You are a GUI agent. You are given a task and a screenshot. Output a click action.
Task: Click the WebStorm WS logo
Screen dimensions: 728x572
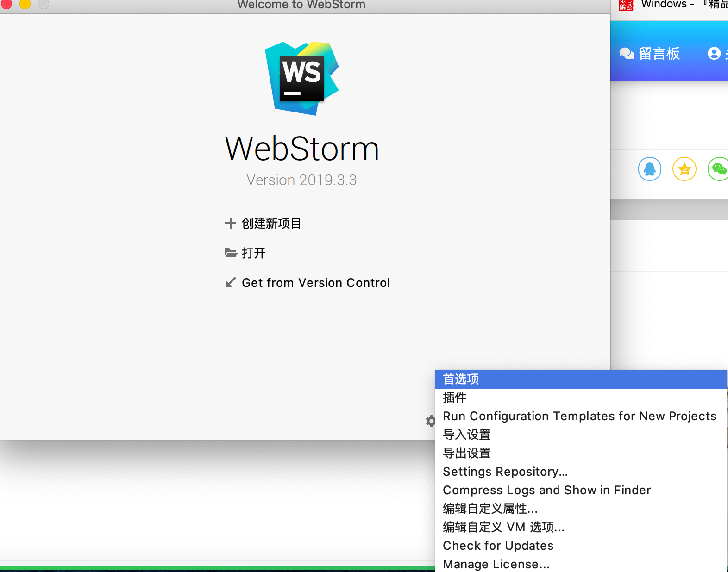301,78
